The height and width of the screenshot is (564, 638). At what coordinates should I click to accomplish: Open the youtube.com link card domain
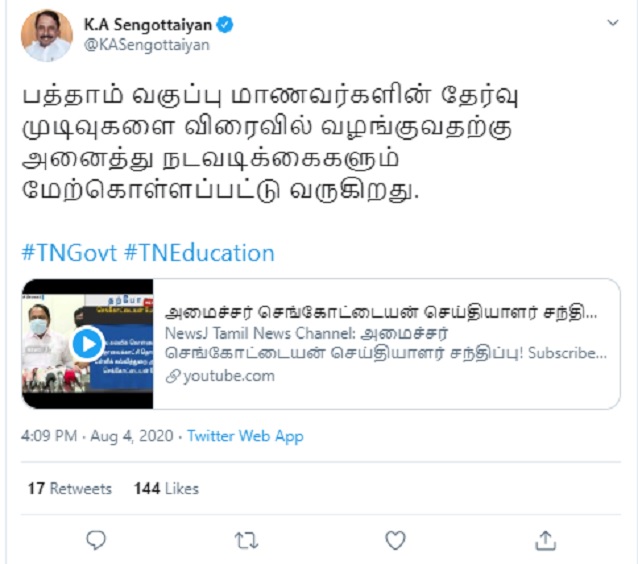pyautogui.click(x=229, y=376)
